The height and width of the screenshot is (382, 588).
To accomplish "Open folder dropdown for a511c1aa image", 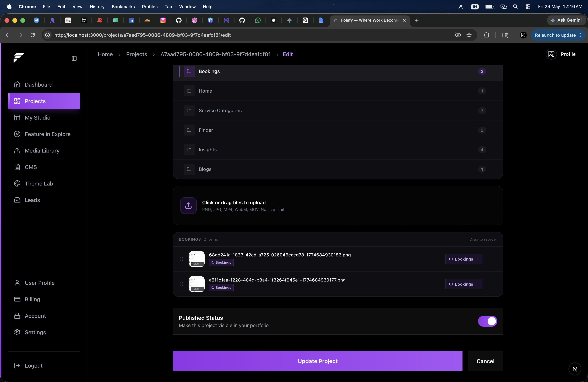I will pos(464,284).
